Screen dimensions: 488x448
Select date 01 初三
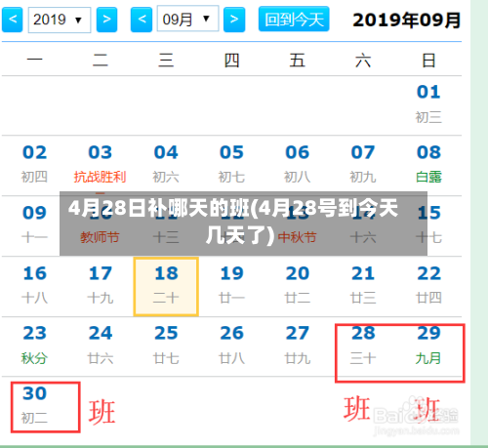point(428,104)
